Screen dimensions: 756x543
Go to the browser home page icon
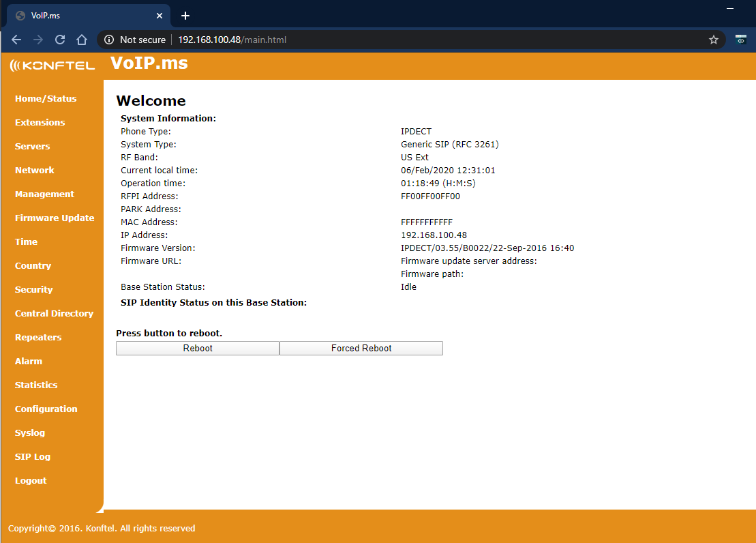(x=82, y=40)
